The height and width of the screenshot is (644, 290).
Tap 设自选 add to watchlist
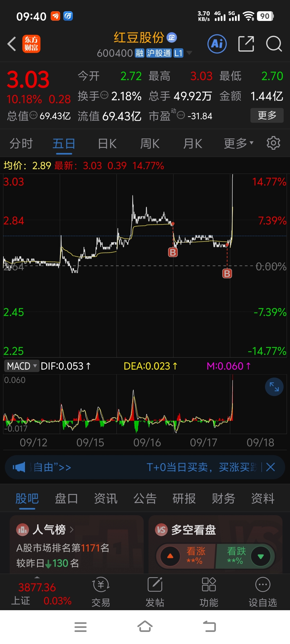(x=263, y=592)
